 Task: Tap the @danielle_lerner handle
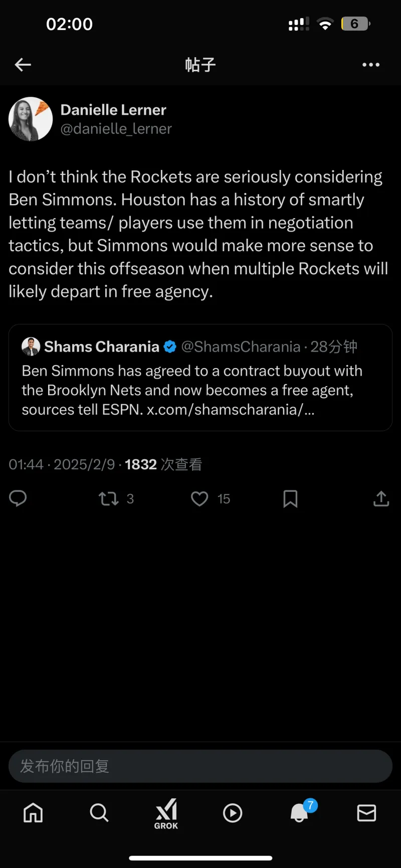(116, 129)
